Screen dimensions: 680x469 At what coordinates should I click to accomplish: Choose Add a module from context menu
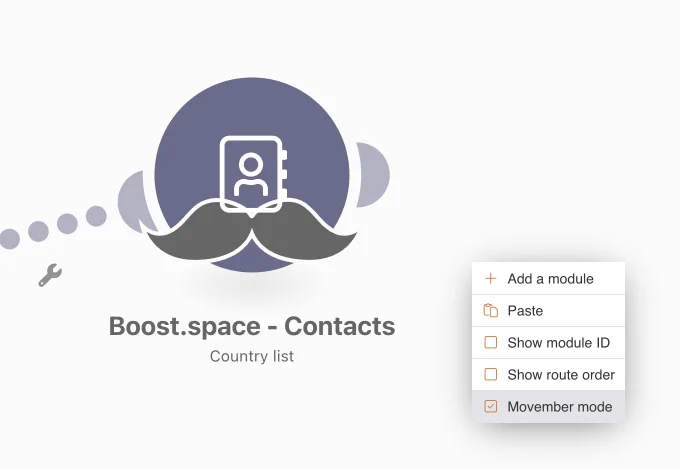pos(548,279)
